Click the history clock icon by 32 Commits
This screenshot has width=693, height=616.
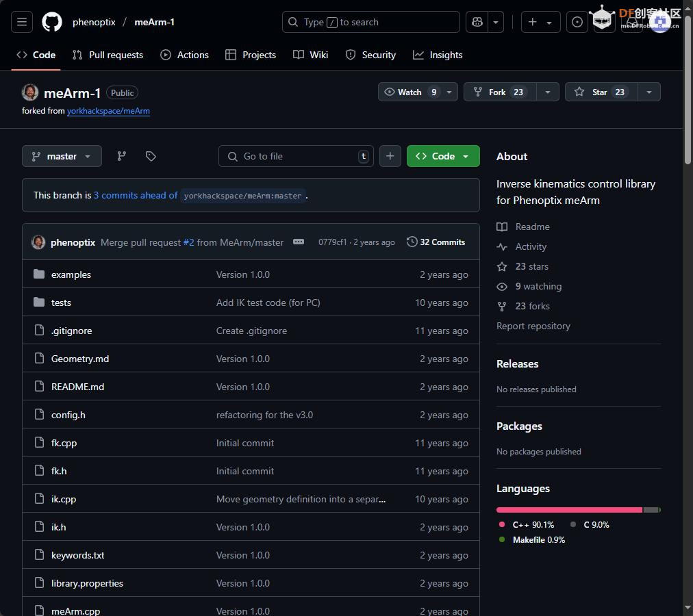point(412,242)
